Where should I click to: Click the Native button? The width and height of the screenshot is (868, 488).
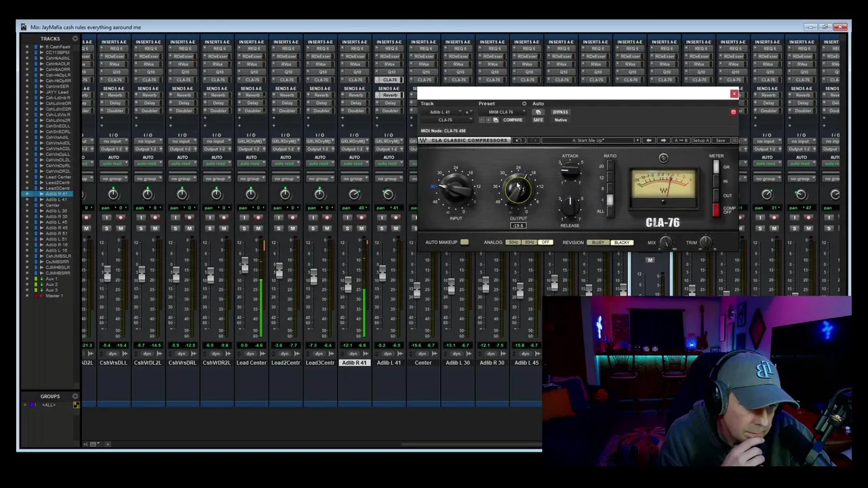coord(561,120)
